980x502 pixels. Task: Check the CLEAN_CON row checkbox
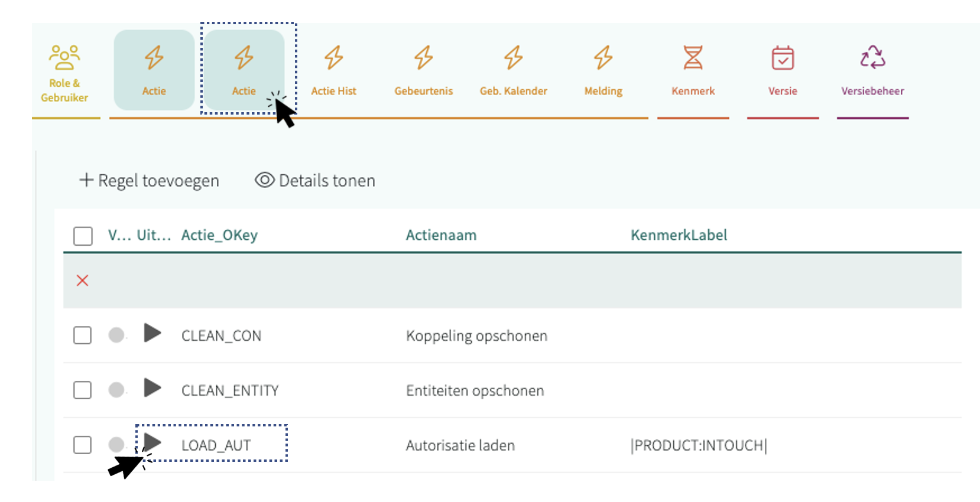tap(82, 335)
